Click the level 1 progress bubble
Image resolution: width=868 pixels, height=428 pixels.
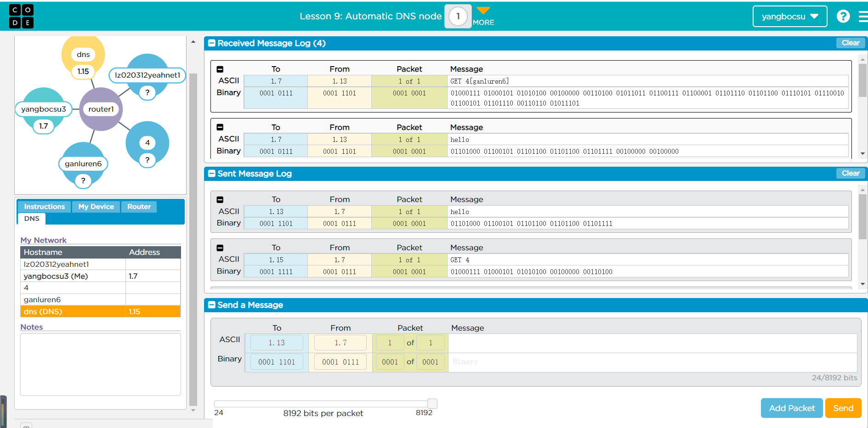coord(458,17)
